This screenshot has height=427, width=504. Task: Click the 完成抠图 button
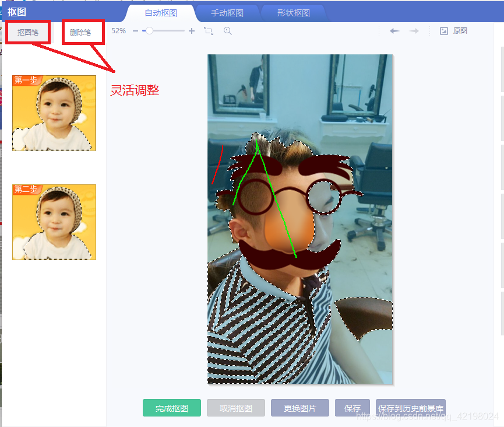coord(172,408)
